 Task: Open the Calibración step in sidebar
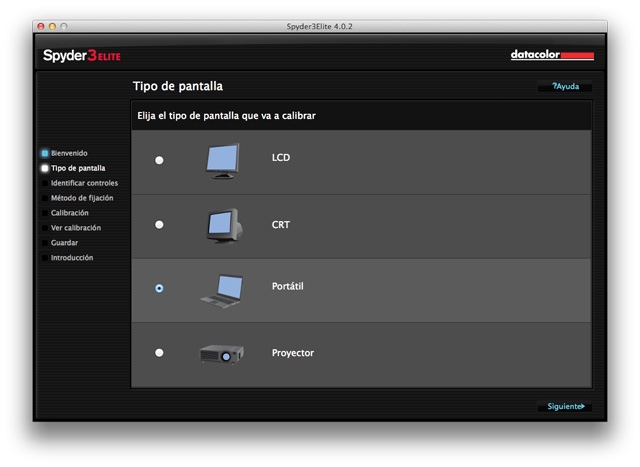pos(69,213)
